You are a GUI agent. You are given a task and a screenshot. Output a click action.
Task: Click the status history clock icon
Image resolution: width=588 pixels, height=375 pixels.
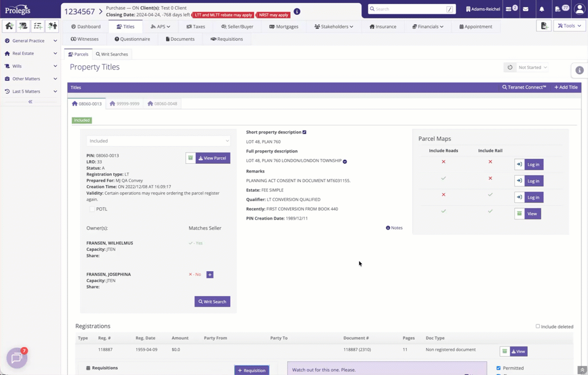tap(510, 68)
